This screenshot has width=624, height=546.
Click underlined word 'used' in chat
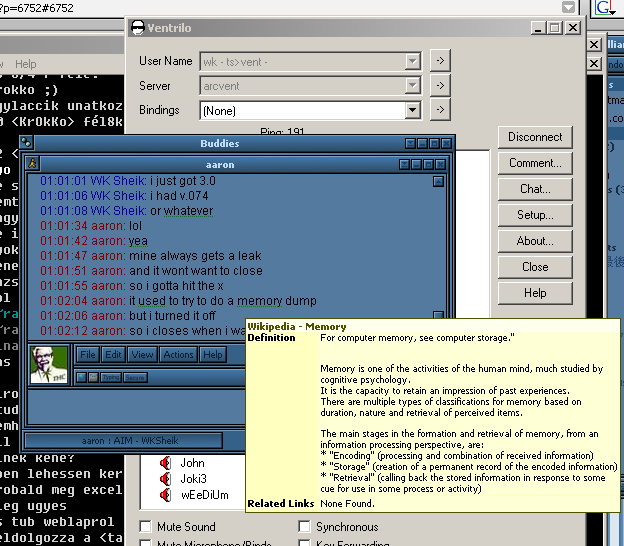[x=152, y=301]
